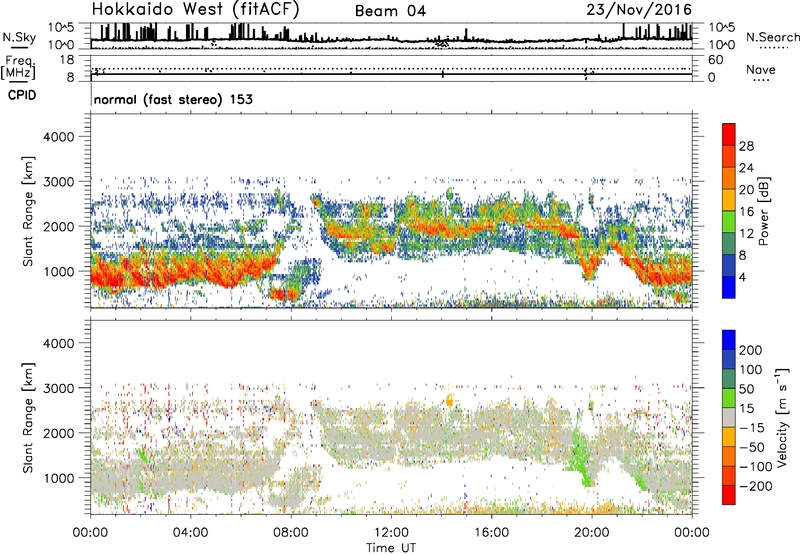
Task: Click the "04:00" time tick label
Action: pos(190,533)
